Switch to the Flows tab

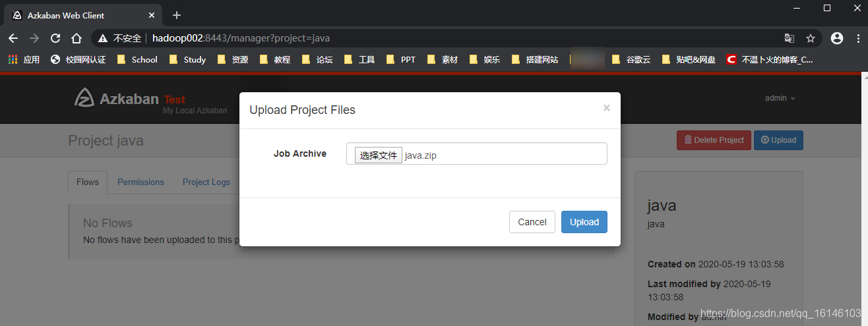click(88, 182)
